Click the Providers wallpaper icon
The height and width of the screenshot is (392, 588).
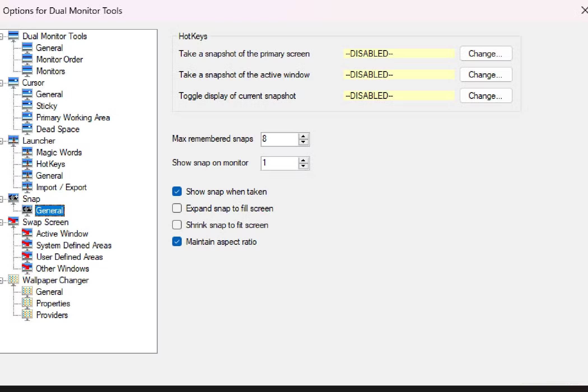tap(27, 315)
